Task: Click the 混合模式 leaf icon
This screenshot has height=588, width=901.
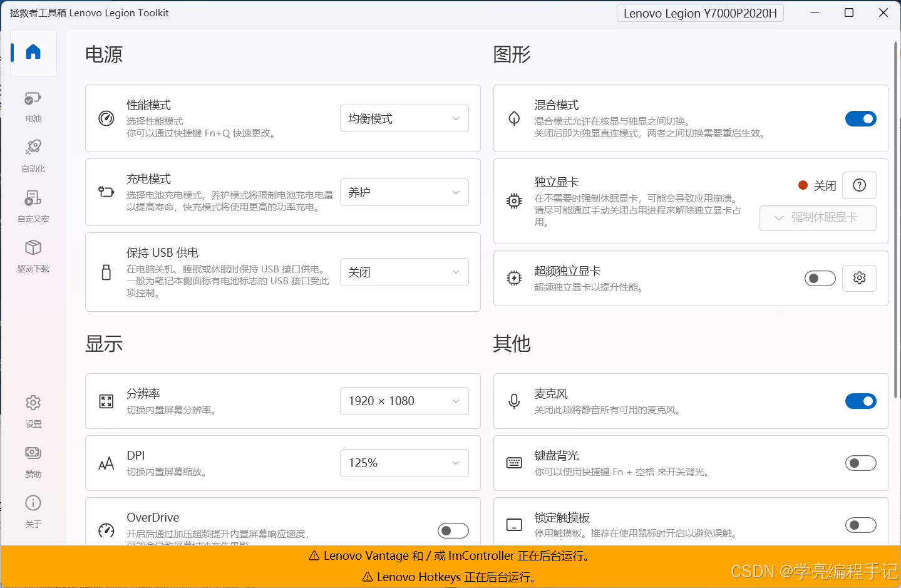Action: coord(514,118)
